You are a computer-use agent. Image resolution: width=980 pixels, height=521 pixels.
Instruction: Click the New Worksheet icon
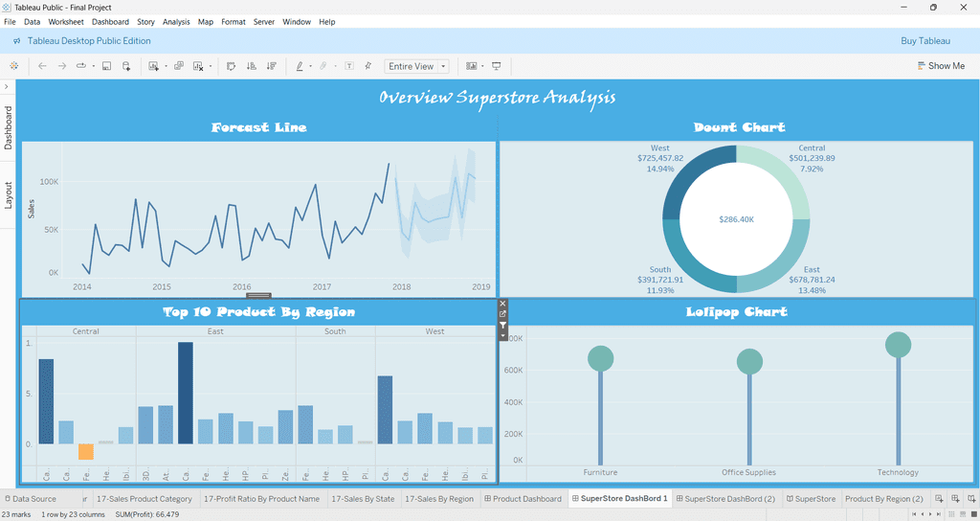click(154, 66)
